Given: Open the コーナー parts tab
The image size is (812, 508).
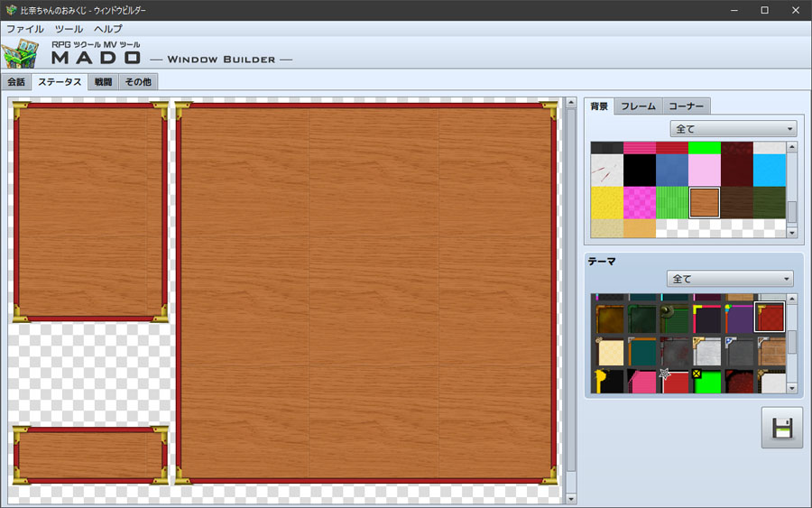Looking at the screenshot, I should tap(687, 106).
